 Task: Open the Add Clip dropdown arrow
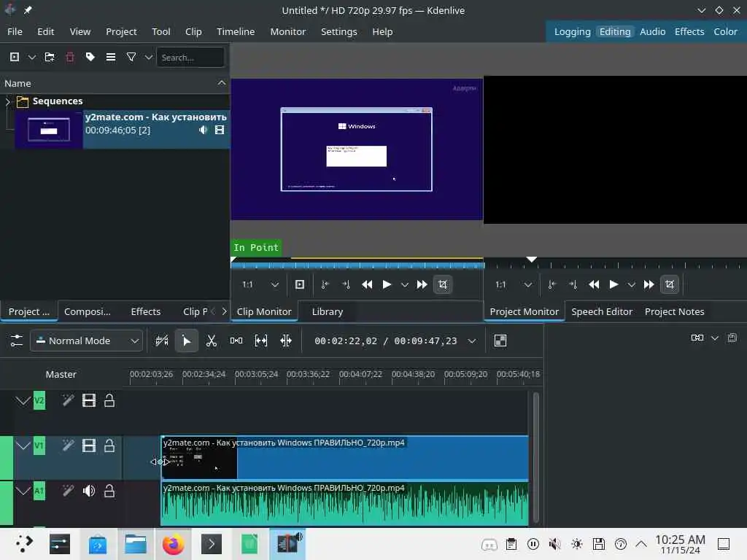[32, 57]
